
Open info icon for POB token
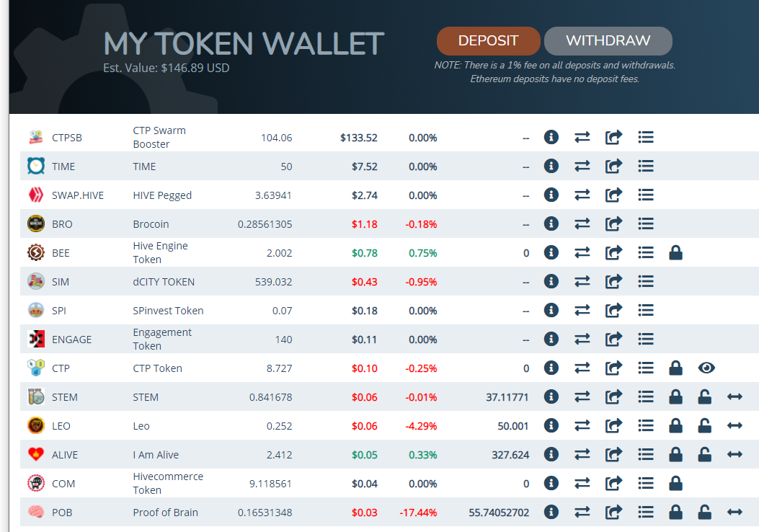point(551,512)
